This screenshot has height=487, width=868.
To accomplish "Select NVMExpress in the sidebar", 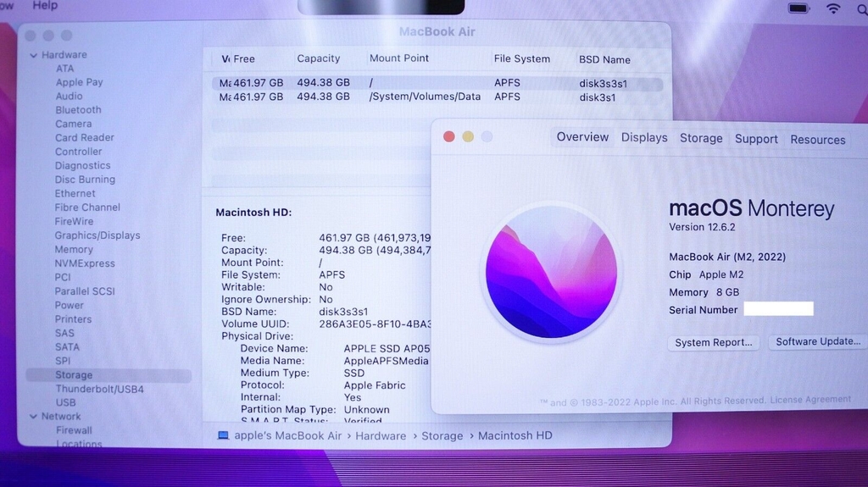I will click(x=85, y=263).
